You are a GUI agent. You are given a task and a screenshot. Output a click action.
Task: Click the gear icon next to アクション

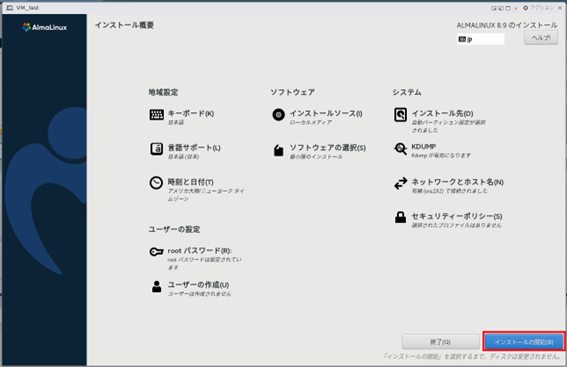[x=525, y=8]
